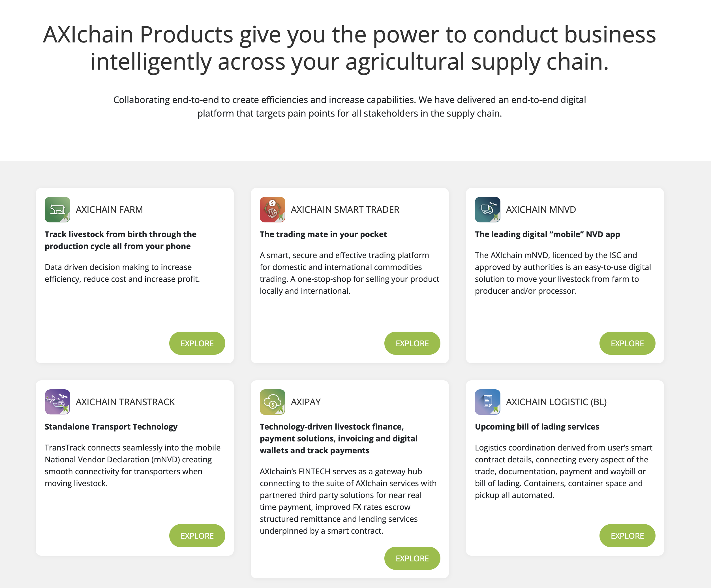Click the TransTrack purple transport icon
This screenshot has height=588, width=711.
[x=57, y=402]
